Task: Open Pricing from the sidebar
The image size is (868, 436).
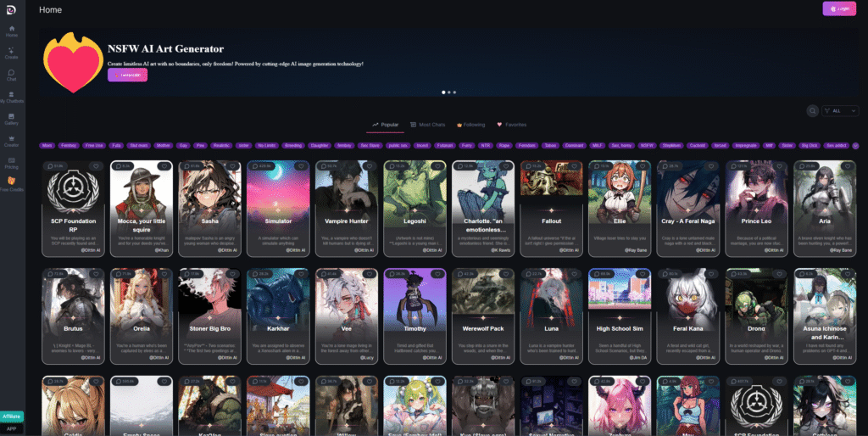Action: 12,164
